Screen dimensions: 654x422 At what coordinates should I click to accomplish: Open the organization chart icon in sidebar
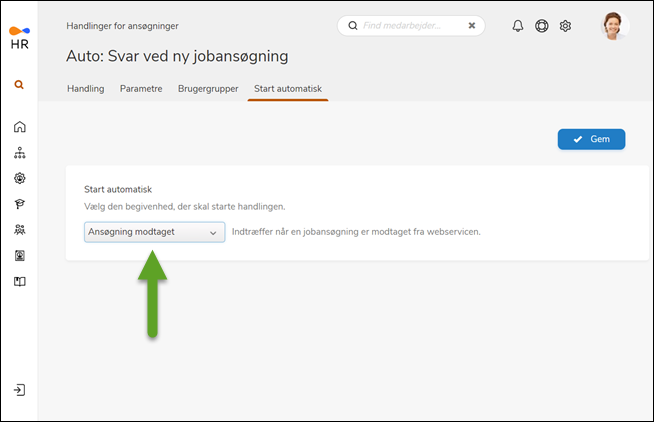(19, 153)
